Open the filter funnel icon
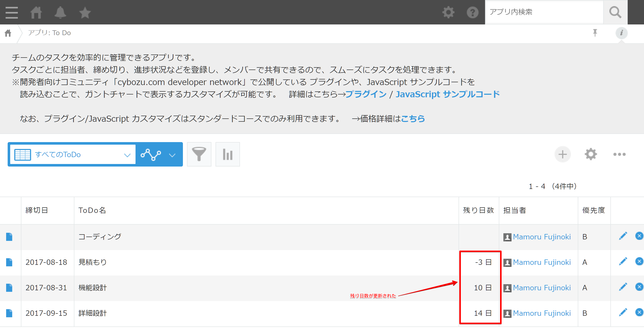 click(x=199, y=154)
